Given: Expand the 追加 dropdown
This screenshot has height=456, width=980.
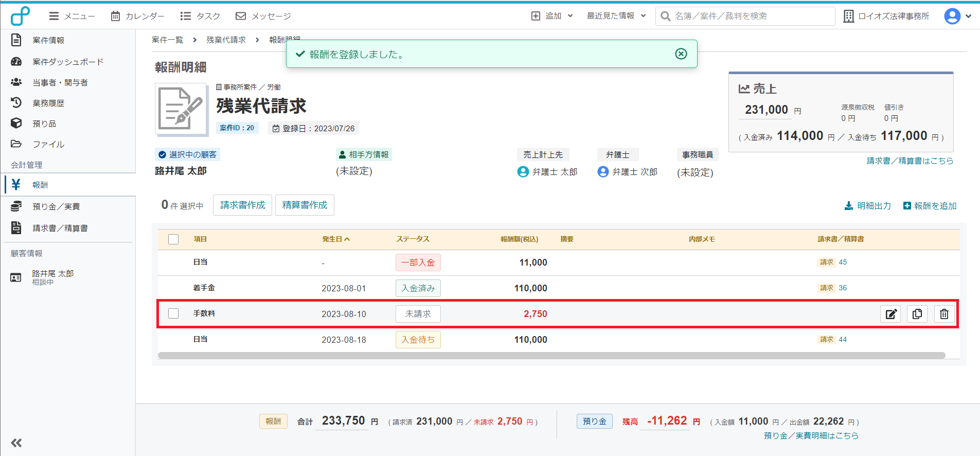Looking at the screenshot, I should [x=552, y=16].
